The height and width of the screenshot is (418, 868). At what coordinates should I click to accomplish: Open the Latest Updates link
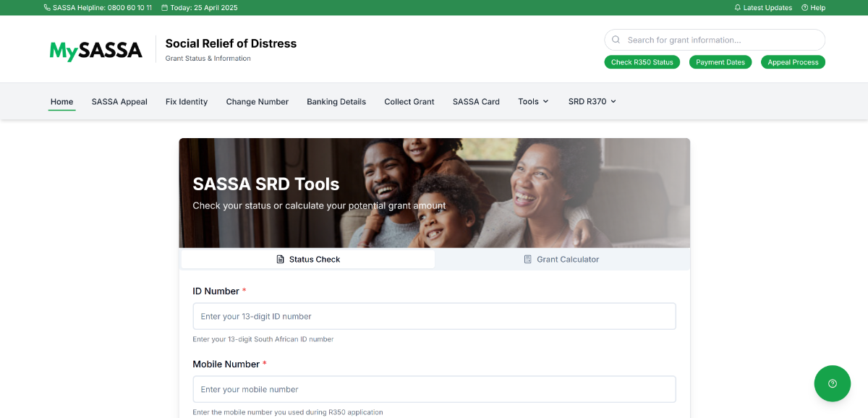point(763,8)
